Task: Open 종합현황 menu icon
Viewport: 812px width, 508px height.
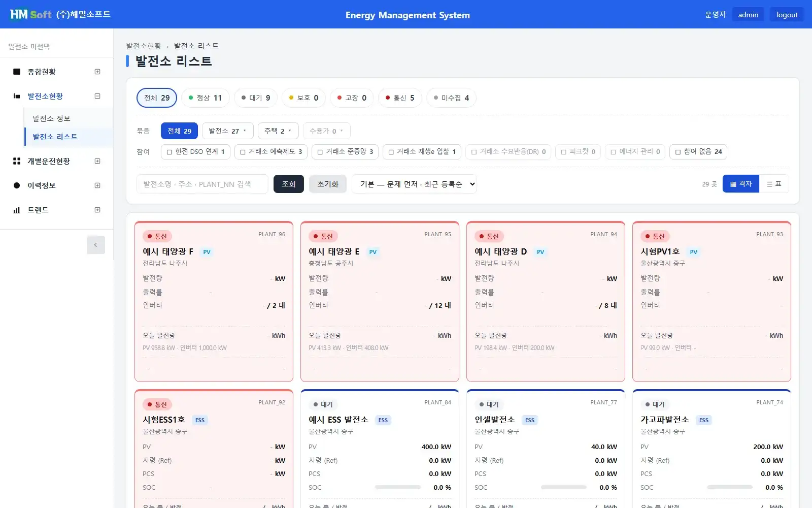Action: pos(17,72)
